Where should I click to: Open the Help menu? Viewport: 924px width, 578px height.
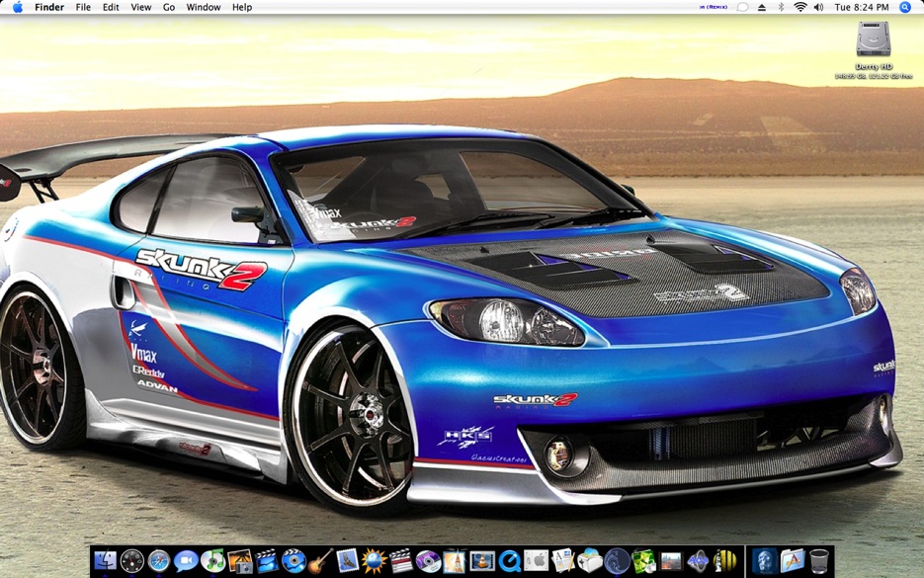tap(242, 7)
